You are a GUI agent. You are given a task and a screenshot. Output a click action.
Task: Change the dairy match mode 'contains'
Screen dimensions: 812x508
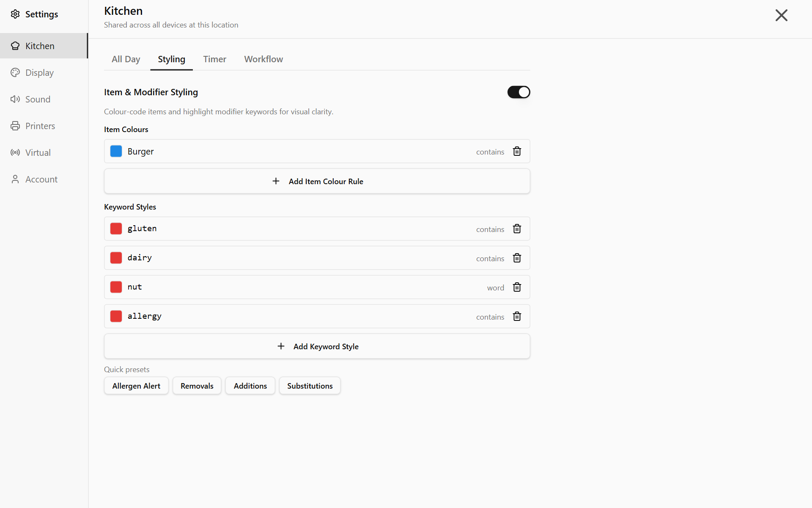490,258
